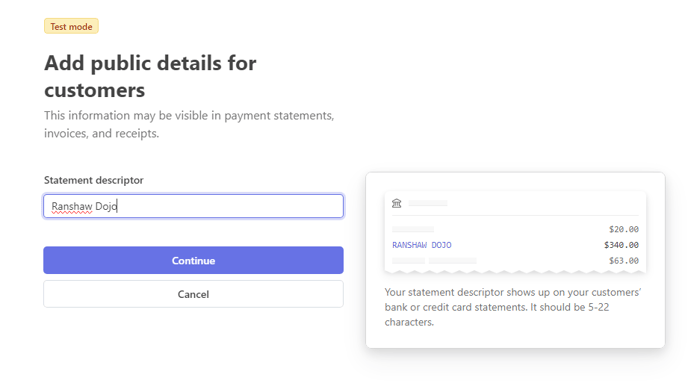Click the Cancel button

[193, 294]
